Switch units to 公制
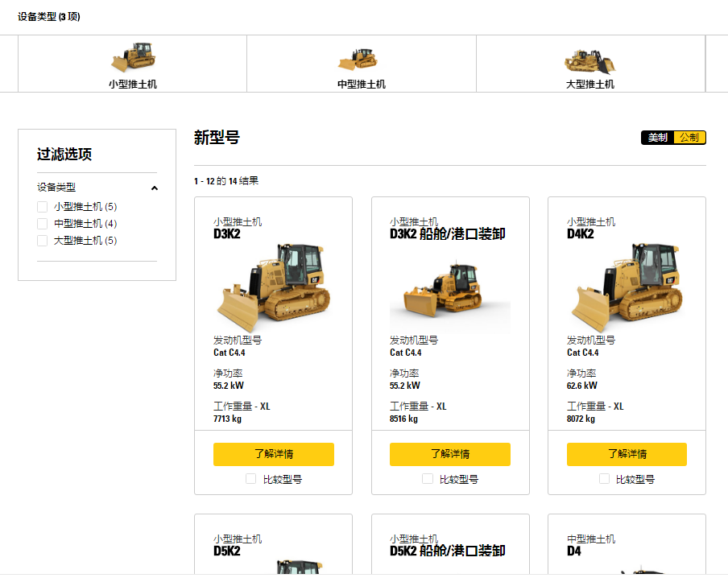 click(x=689, y=138)
